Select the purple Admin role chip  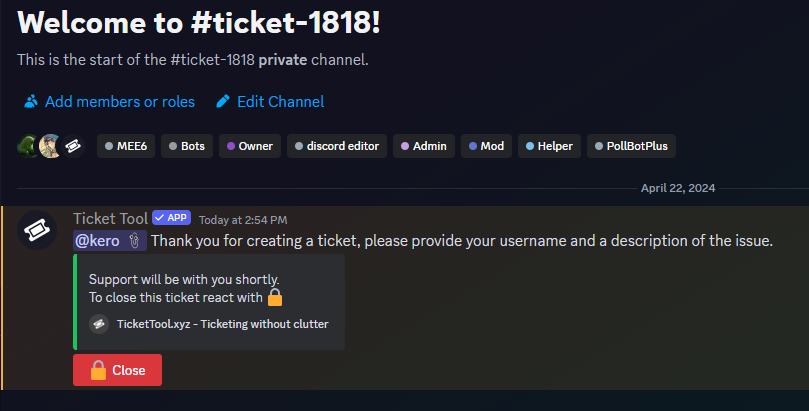[424, 146]
